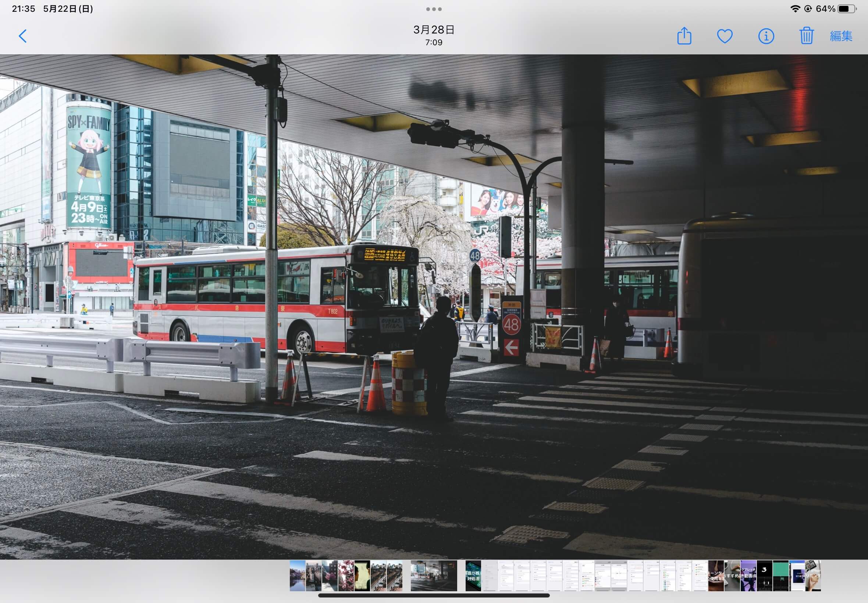Select the purple タブレット thumbnail
The height and width of the screenshot is (603, 868).
tap(748, 576)
